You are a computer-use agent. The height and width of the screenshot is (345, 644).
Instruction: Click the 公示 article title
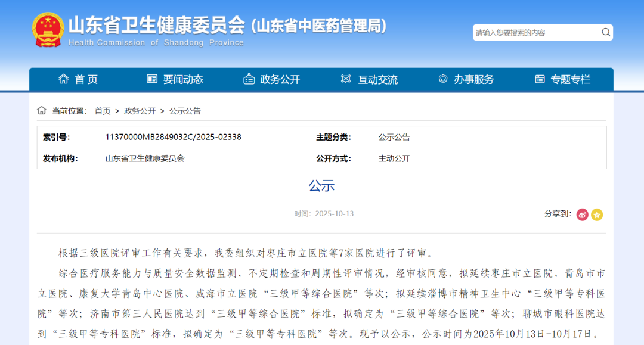point(322,187)
